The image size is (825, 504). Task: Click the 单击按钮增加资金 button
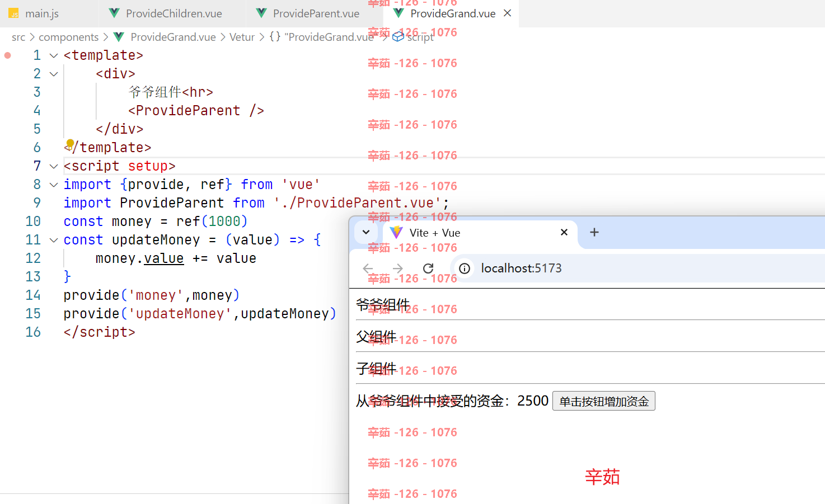pyautogui.click(x=604, y=401)
